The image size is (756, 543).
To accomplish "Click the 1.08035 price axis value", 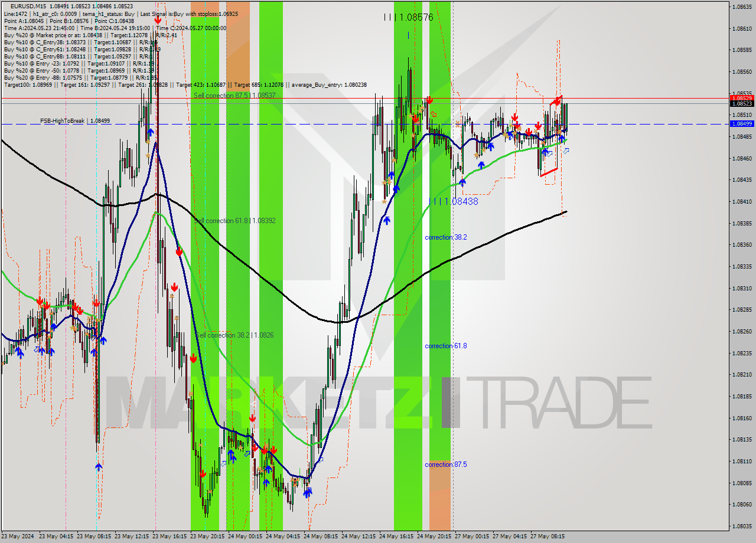I will pyautogui.click(x=741, y=526).
